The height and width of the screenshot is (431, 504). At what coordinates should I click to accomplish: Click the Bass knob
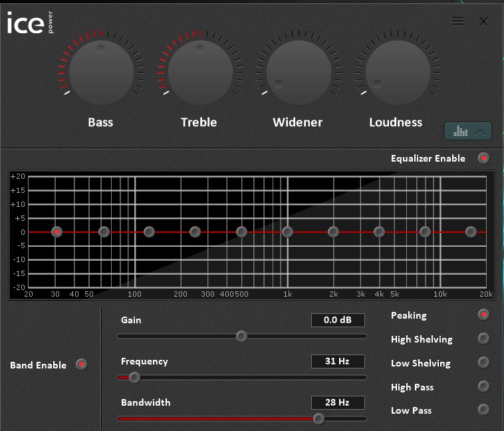[x=101, y=72]
